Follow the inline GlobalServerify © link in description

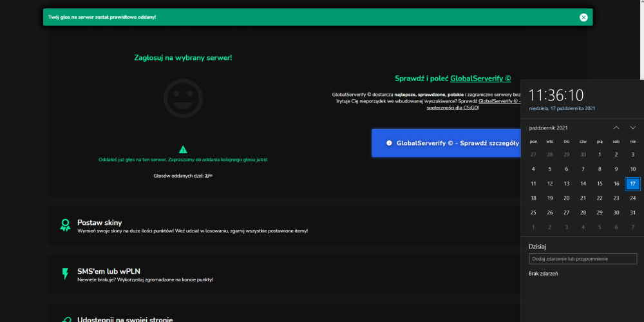coord(500,100)
